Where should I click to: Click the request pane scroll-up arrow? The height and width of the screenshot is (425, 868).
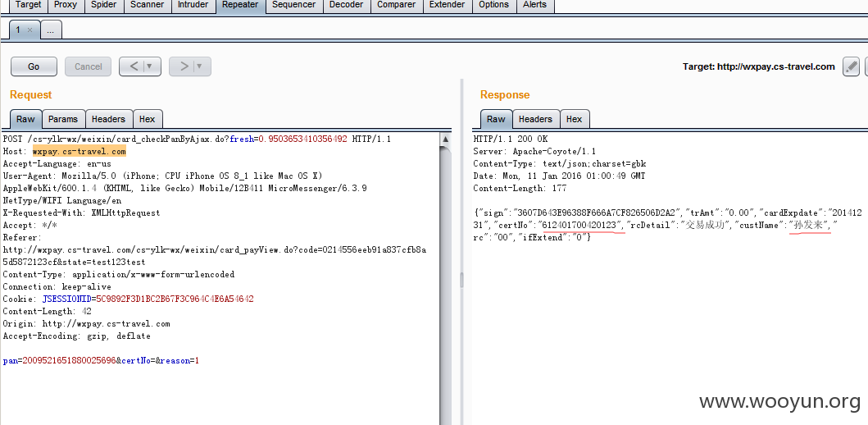pyautogui.click(x=446, y=139)
